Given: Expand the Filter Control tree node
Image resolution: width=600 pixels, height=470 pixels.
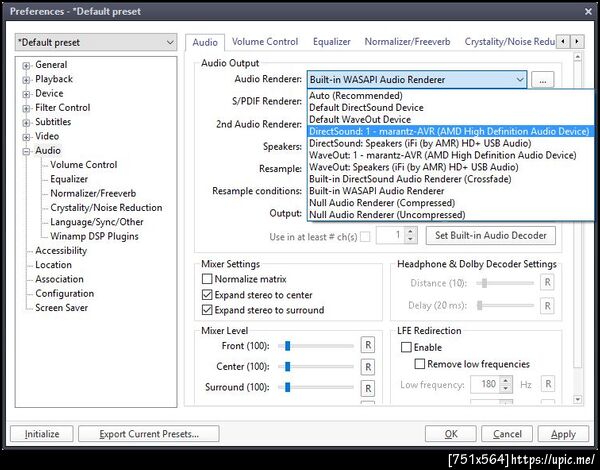Looking at the screenshot, I should [x=26, y=108].
